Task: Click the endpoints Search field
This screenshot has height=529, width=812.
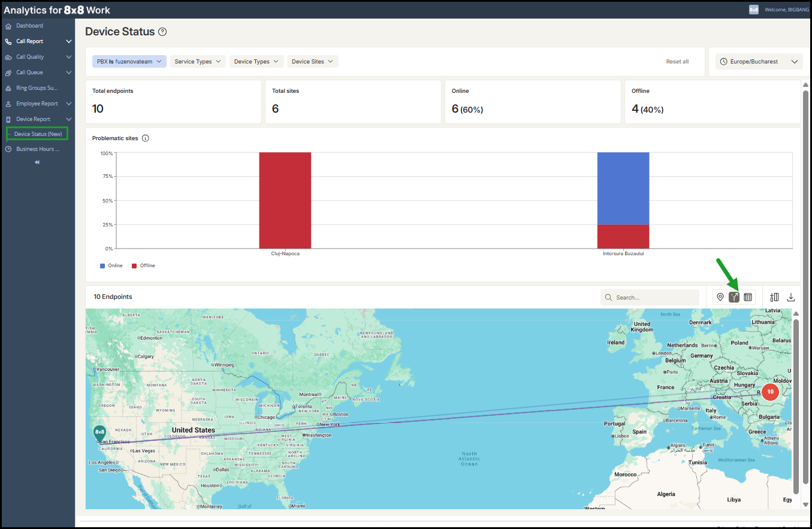Action: click(x=650, y=297)
